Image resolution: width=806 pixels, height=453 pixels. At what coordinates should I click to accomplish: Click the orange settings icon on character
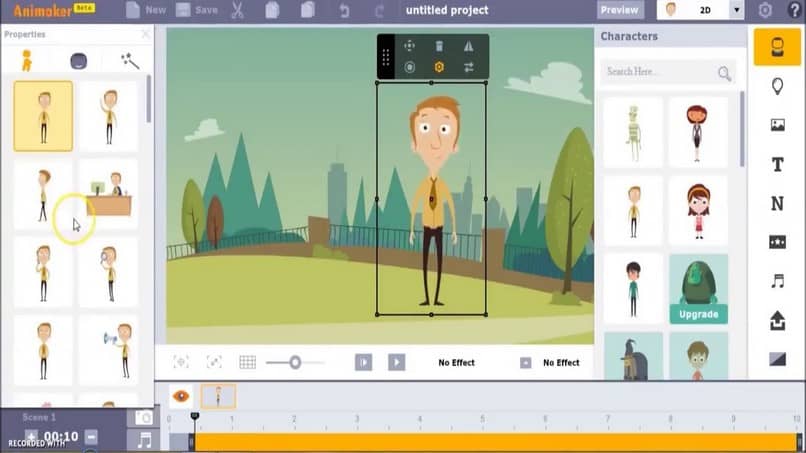click(439, 67)
